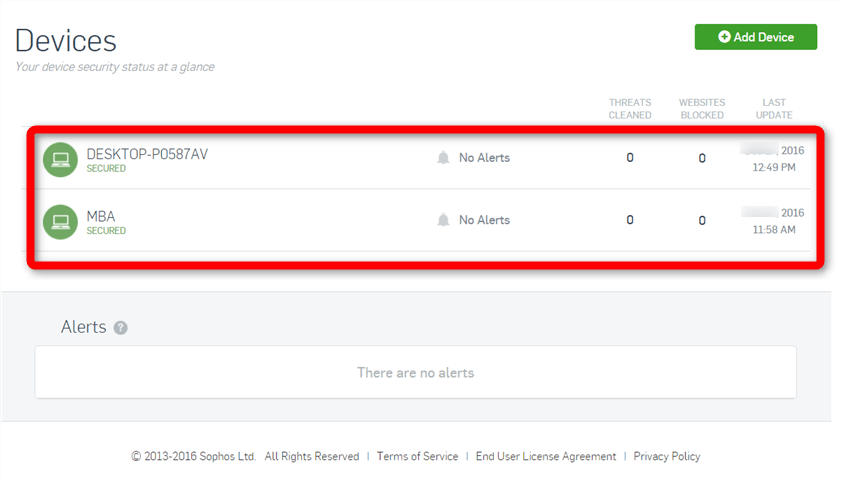Open the DESKTOP-P0587AV device name
Image resolution: width=841 pixels, height=481 pixels.
click(x=147, y=154)
